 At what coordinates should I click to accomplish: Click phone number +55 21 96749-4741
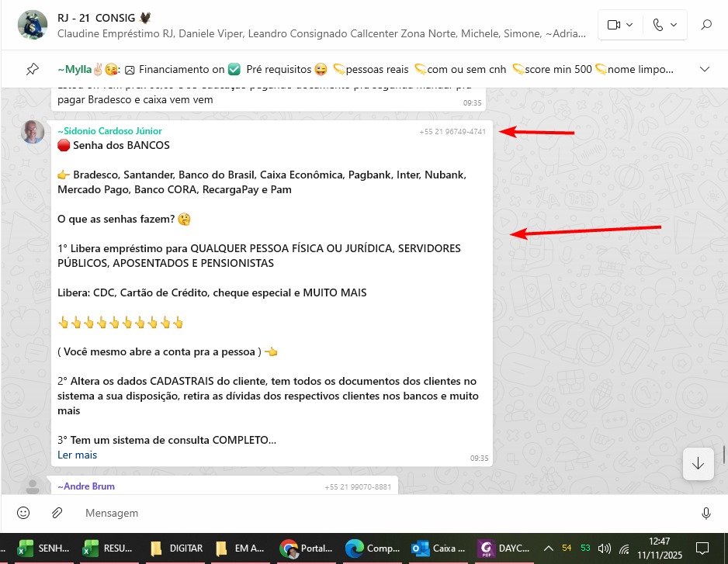[452, 132]
